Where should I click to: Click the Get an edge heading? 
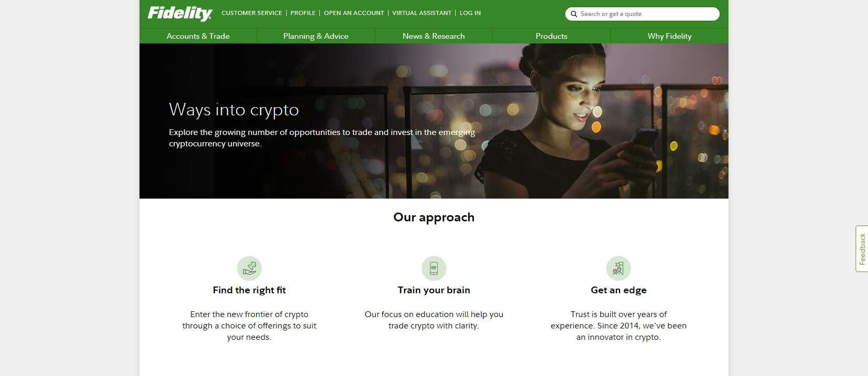618,290
